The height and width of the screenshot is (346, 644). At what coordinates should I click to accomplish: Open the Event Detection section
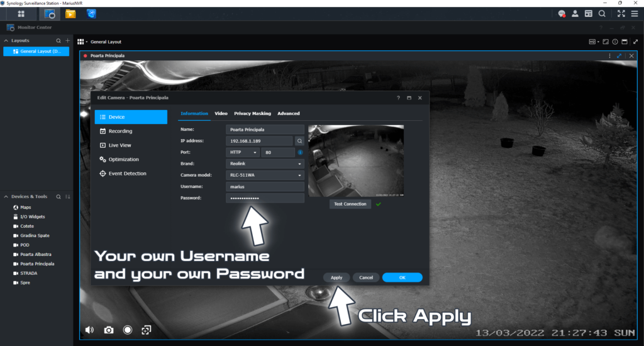(x=127, y=174)
